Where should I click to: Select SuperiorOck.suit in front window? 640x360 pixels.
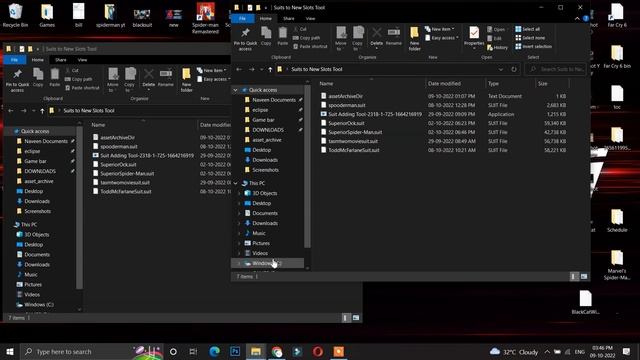[346, 123]
